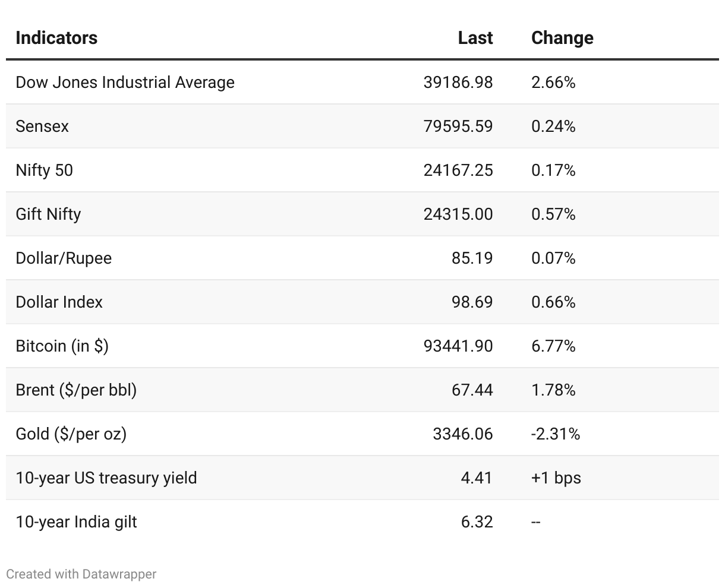
Task: Click the 10-year US treasury yield label
Action: [x=106, y=478]
